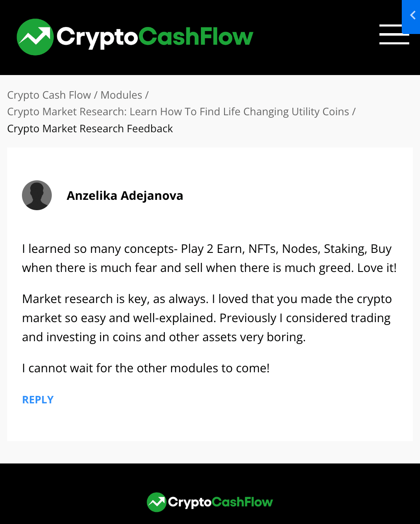This screenshot has height=524, width=420.
Task: Click the footer CryptoCashFlow logo
Action: click(x=210, y=502)
